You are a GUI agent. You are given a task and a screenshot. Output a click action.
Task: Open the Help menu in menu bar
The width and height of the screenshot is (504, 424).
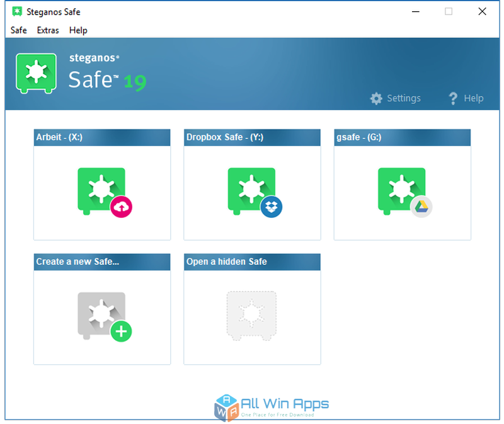pos(78,30)
